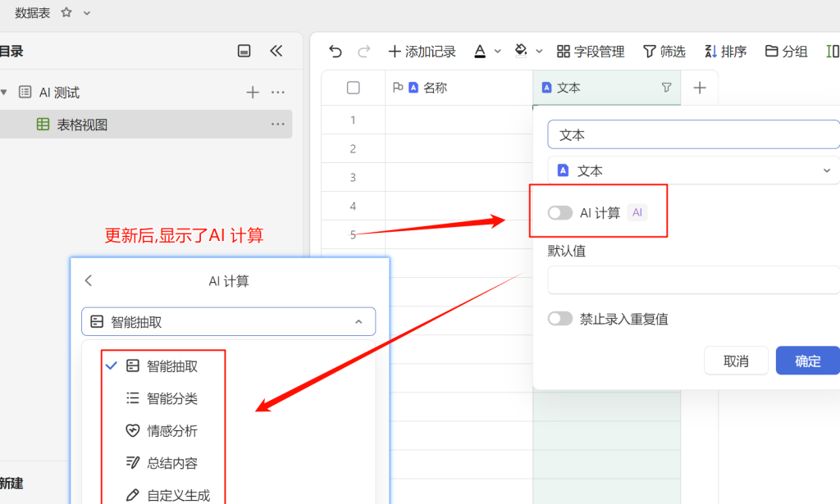The height and width of the screenshot is (504, 840).
Task: Click the star favorite icon beside 数据表
Action: point(66,12)
